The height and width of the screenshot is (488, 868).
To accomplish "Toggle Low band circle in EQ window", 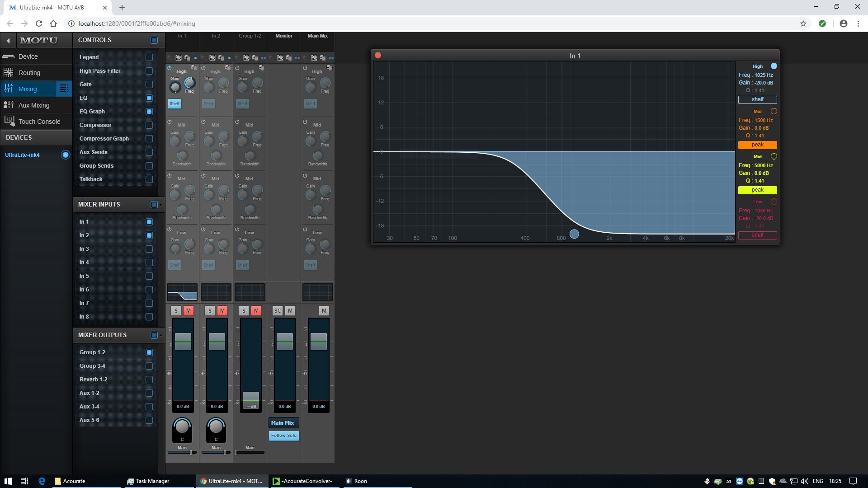I will [774, 202].
